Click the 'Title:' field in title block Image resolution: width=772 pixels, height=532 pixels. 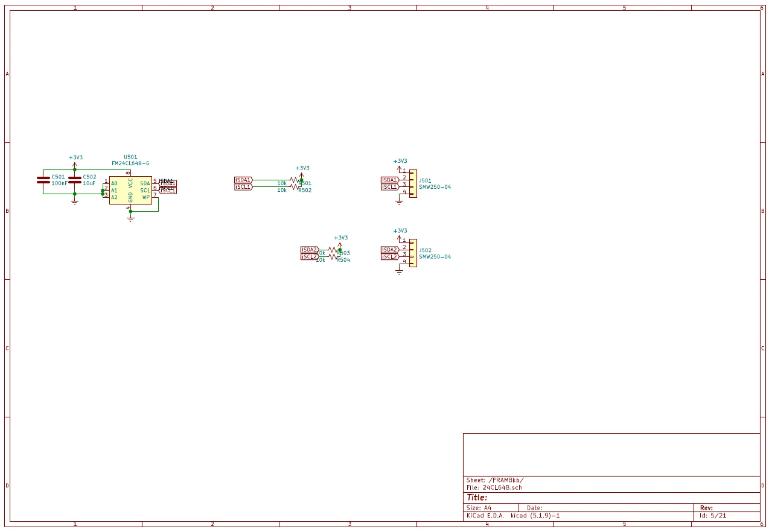coord(477,498)
